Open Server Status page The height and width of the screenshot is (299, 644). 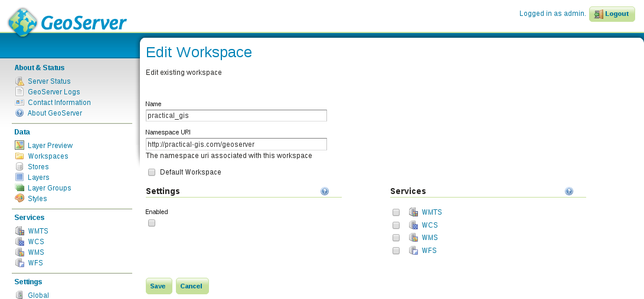click(49, 81)
